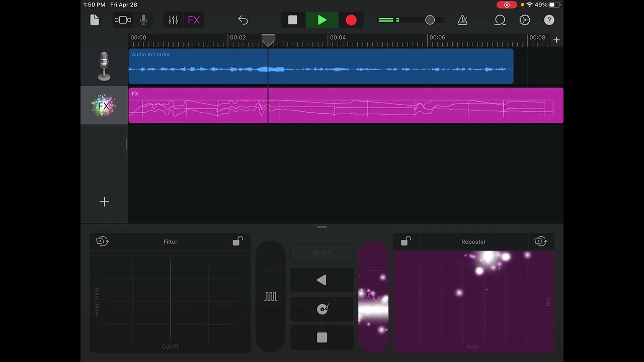
Task: Tap the microphone instrument view button
Action: [x=143, y=20]
